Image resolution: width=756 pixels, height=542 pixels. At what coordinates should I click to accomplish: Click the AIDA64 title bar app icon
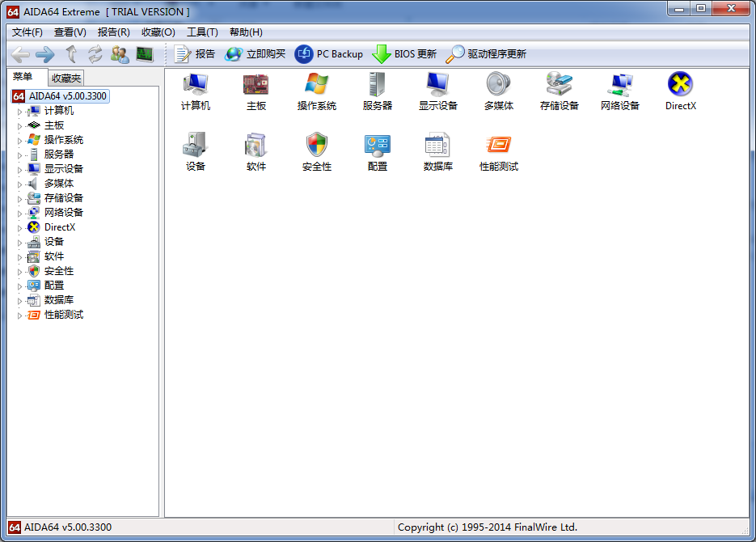[x=14, y=12]
